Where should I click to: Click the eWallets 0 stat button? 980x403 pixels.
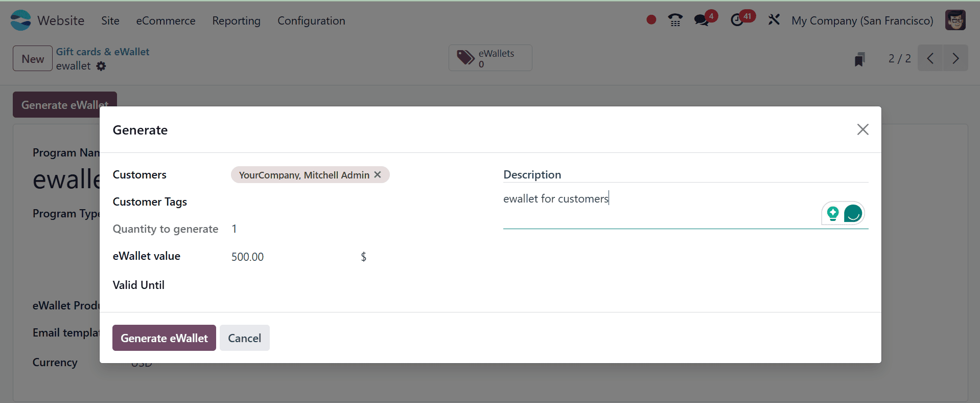pyautogui.click(x=490, y=58)
